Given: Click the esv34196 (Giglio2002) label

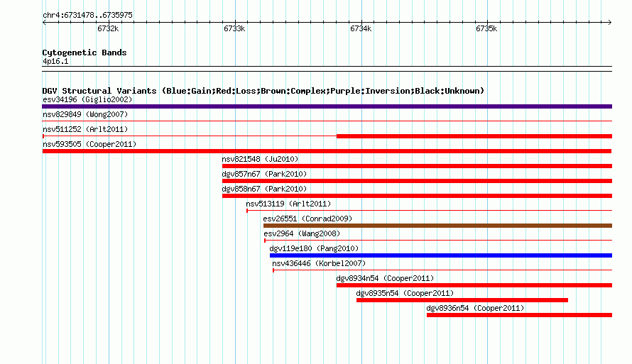Looking at the screenshot, I should [87, 99].
